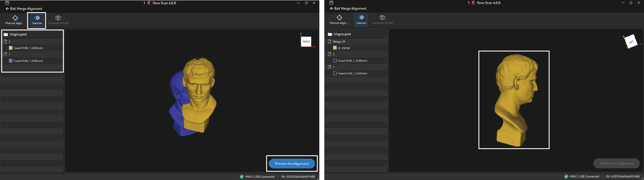
Task: Click the blue Preview the Alignment button
Action: click(x=291, y=163)
